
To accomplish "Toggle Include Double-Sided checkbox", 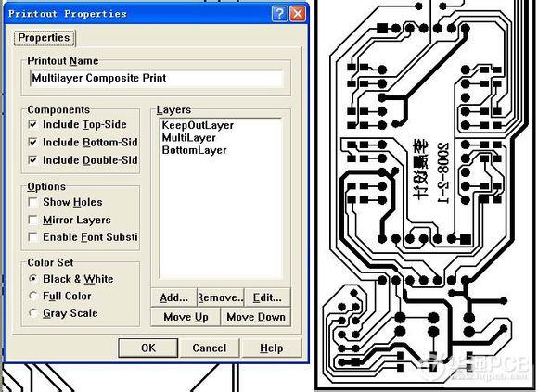I will pos(33,160).
